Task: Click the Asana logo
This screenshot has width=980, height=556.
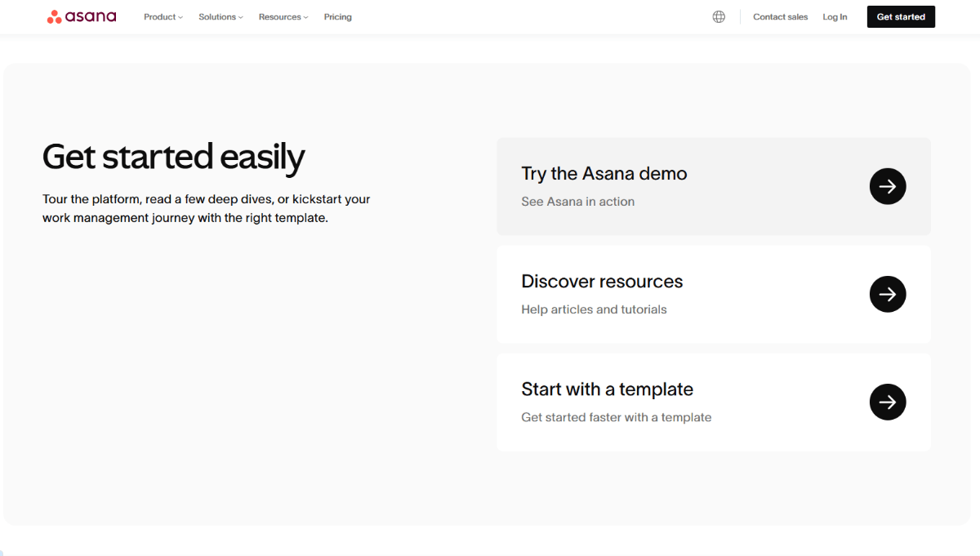Action: (81, 16)
